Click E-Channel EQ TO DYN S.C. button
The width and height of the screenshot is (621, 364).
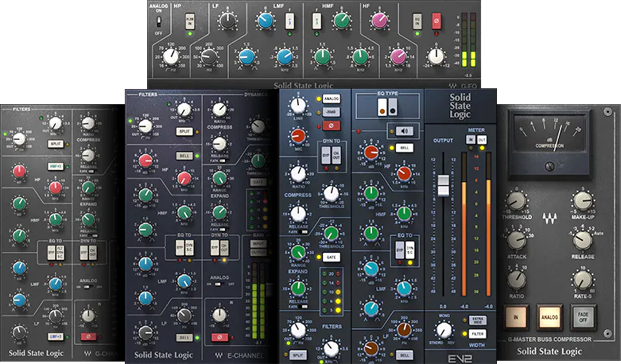[x=189, y=248]
